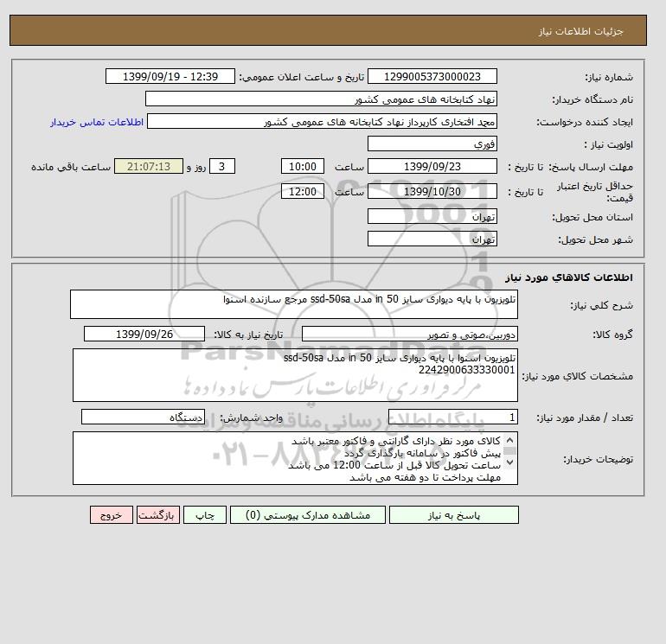Click the بازگشت back button
The width and height of the screenshot is (666, 644).
pos(158,515)
